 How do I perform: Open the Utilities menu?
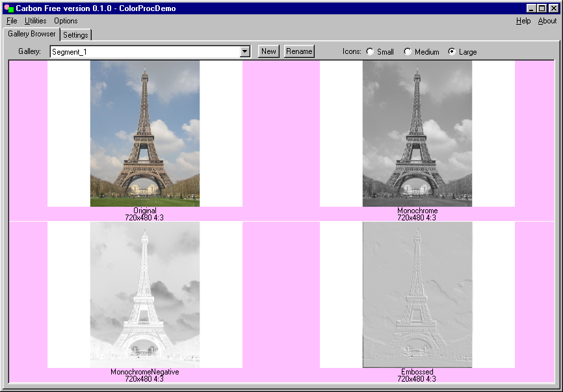[x=35, y=21]
